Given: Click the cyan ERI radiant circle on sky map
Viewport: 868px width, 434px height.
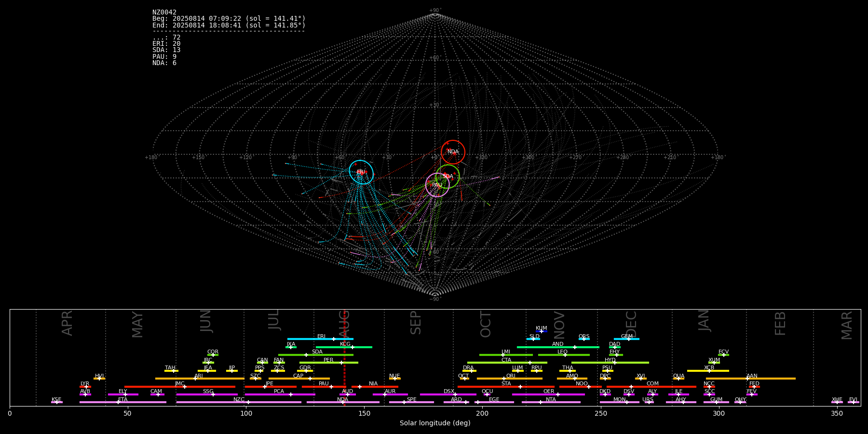Looking at the screenshot, I should point(361,172).
